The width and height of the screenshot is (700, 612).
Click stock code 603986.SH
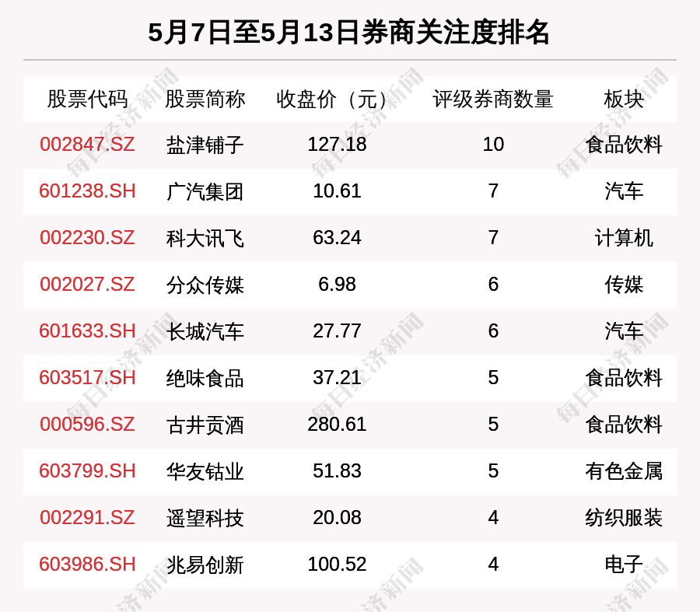click(x=87, y=565)
